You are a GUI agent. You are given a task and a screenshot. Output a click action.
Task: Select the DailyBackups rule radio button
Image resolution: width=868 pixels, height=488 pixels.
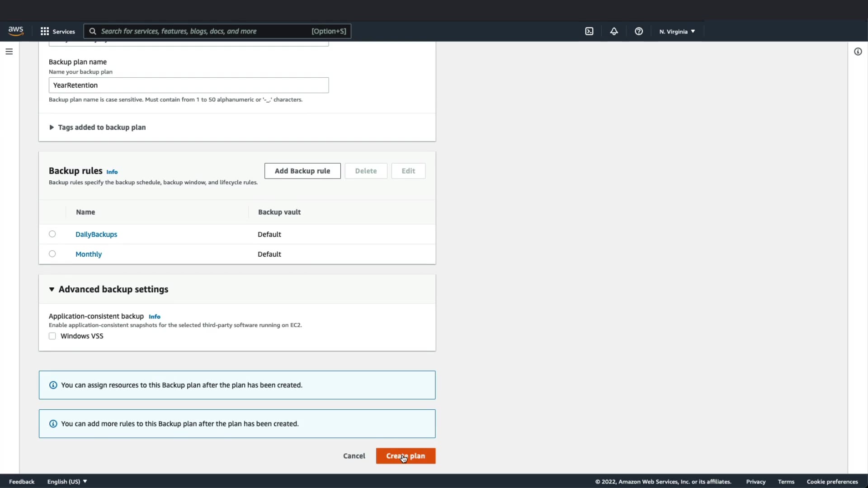click(x=52, y=234)
